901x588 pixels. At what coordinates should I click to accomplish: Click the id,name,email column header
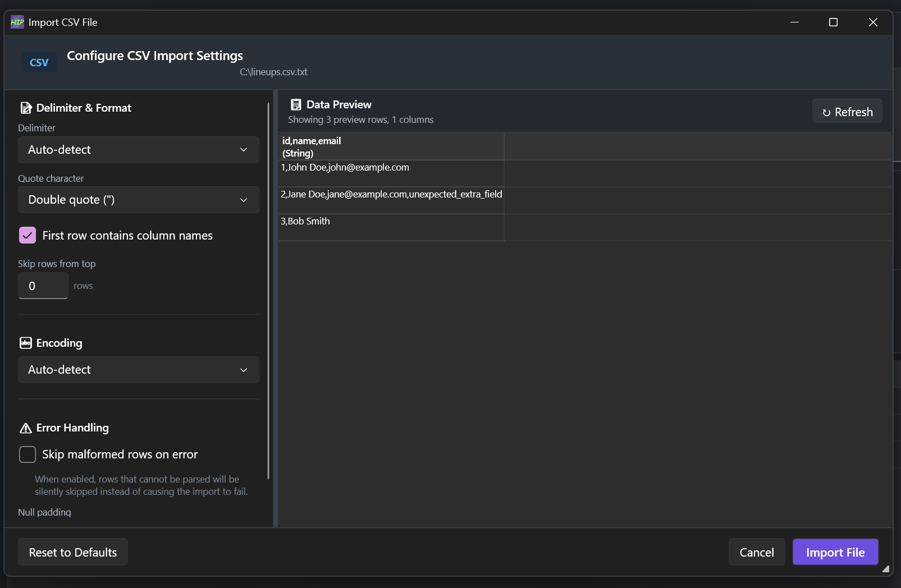coord(391,146)
